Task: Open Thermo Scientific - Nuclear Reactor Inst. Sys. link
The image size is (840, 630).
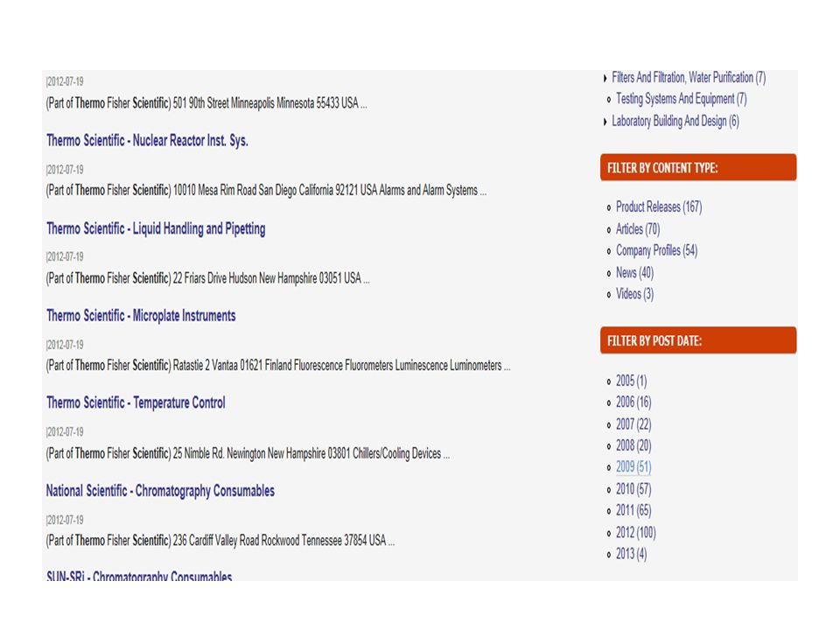Action: click(147, 140)
